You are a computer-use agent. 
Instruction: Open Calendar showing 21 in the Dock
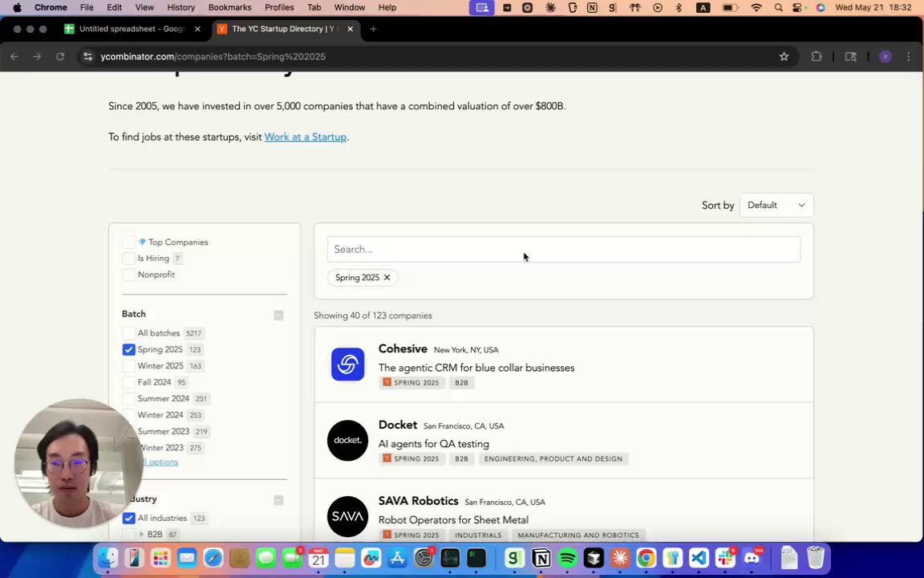318,557
